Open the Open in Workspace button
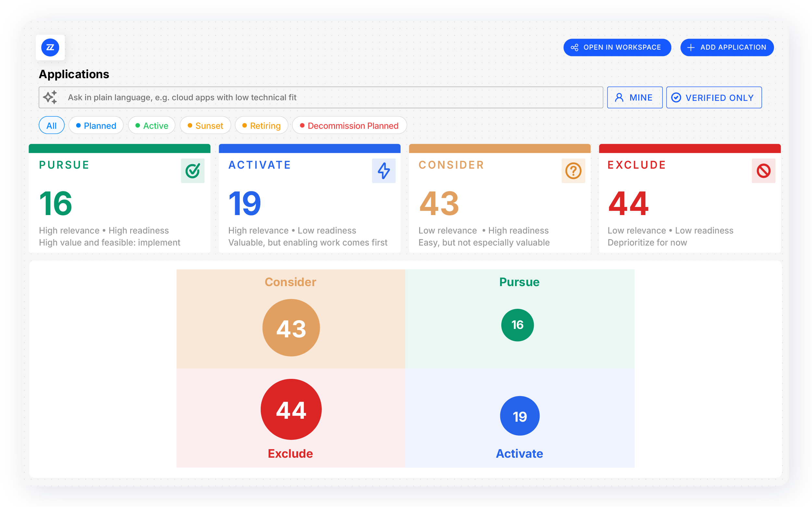812x507 pixels. point(617,48)
